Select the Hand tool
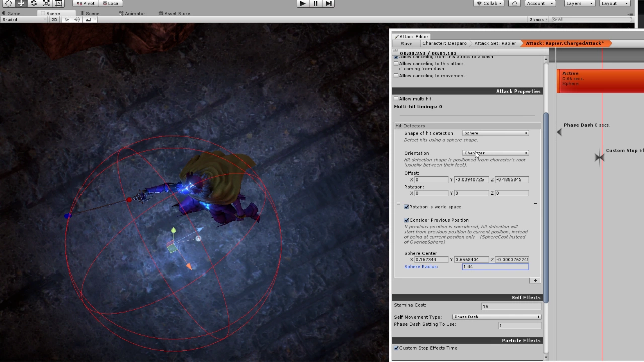 coord(9,3)
